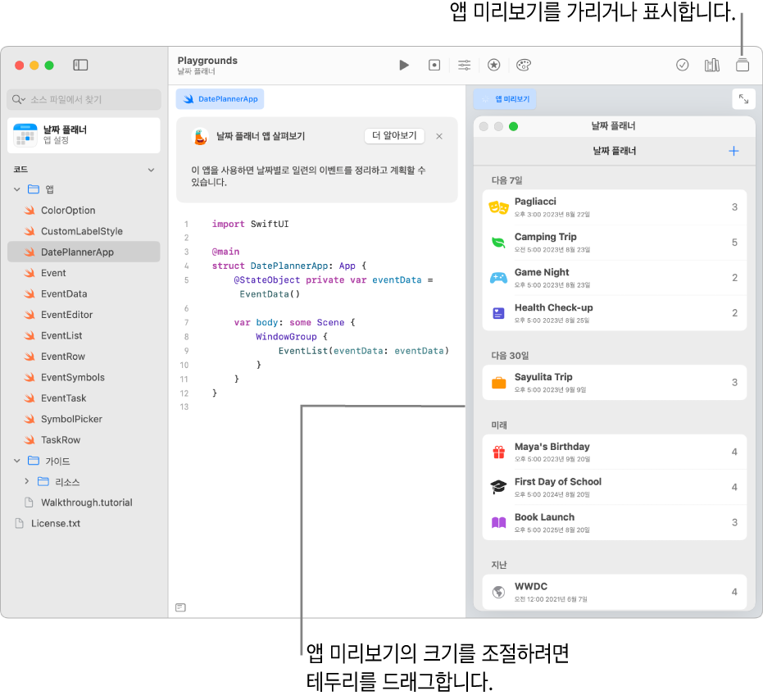Viewport: 763px width, 700px height.
Task: Toggle the sidebar with the sidebar icon
Action: (x=80, y=65)
